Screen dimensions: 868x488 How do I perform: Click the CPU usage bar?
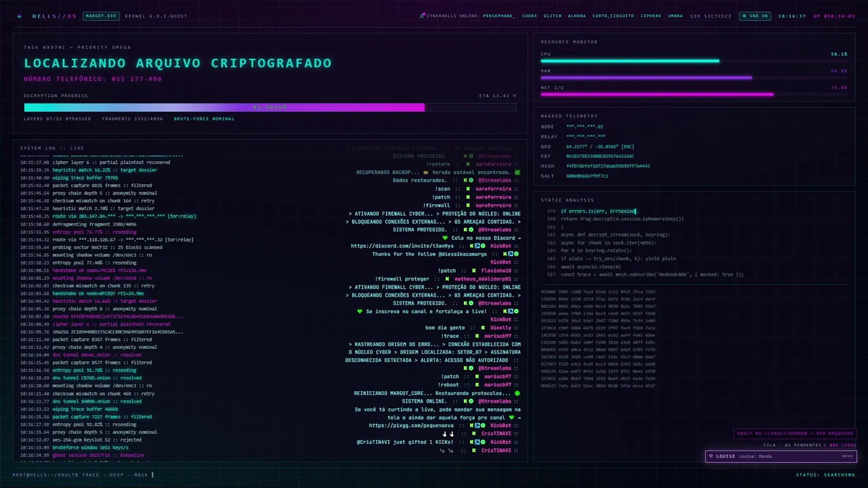point(694,61)
